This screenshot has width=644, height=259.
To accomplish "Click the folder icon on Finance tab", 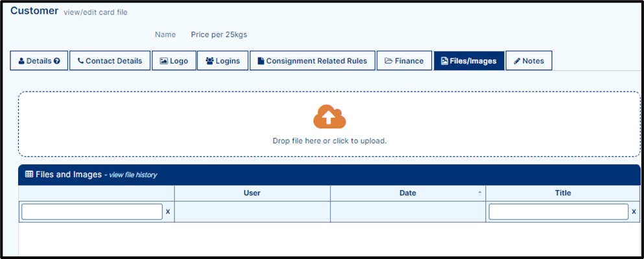I will 388,61.
